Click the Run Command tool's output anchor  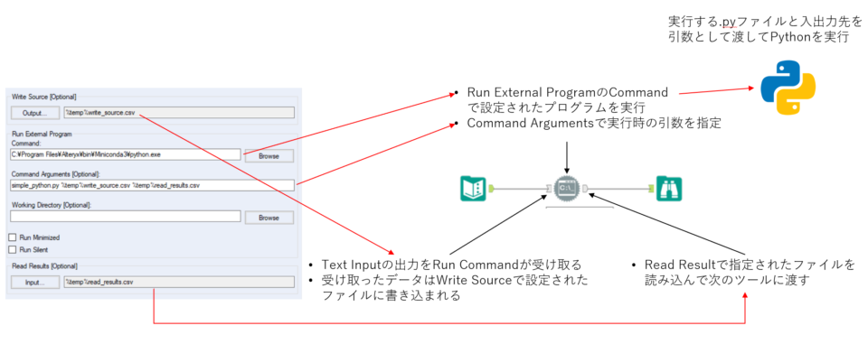point(586,189)
